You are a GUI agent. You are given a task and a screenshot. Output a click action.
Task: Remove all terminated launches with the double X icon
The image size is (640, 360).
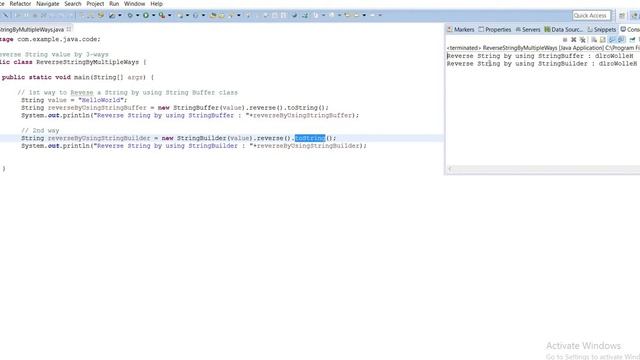pos(583,40)
